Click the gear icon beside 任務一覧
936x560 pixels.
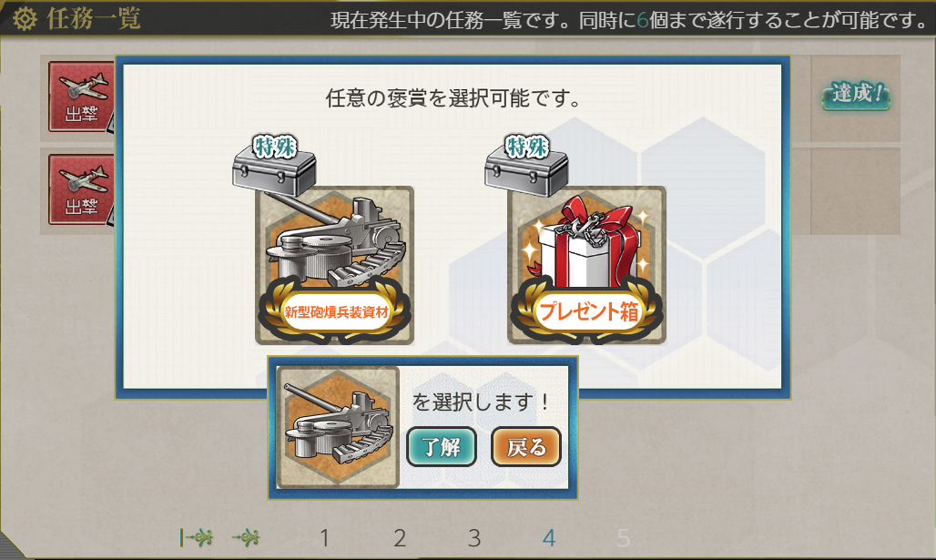25,19
